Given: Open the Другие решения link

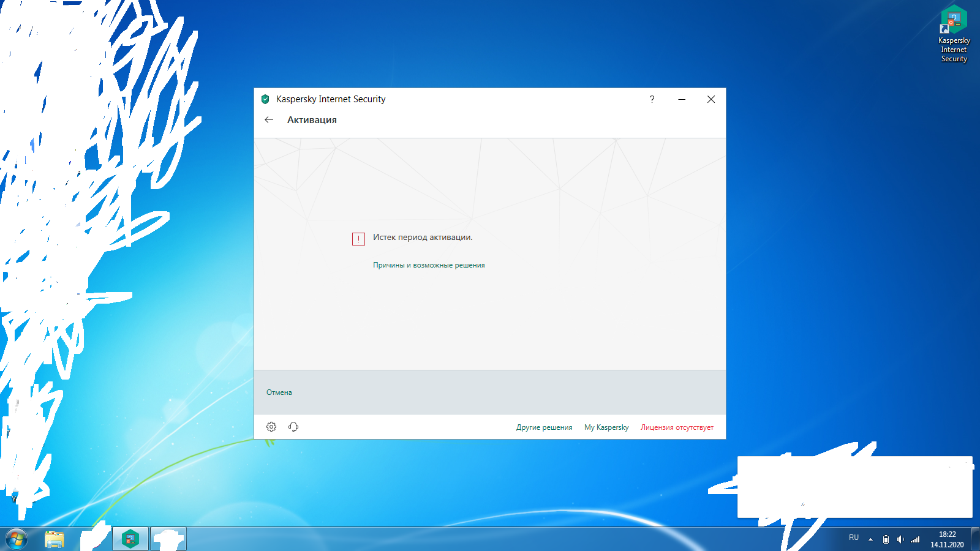Looking at the screenshot, I should (x=544, y=427).
